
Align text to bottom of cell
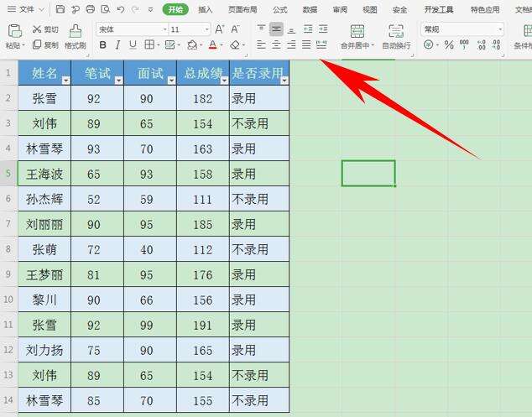[291, 29]
